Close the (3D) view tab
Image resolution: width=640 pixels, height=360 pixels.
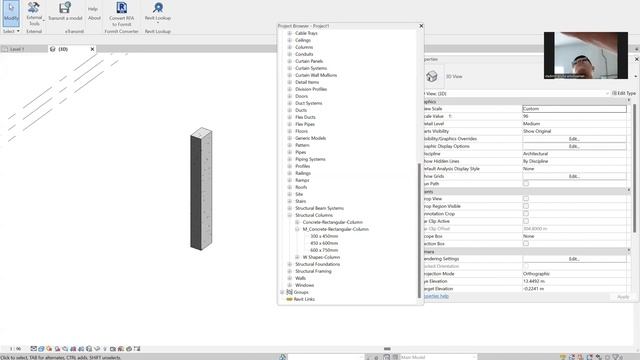[92, 49]
